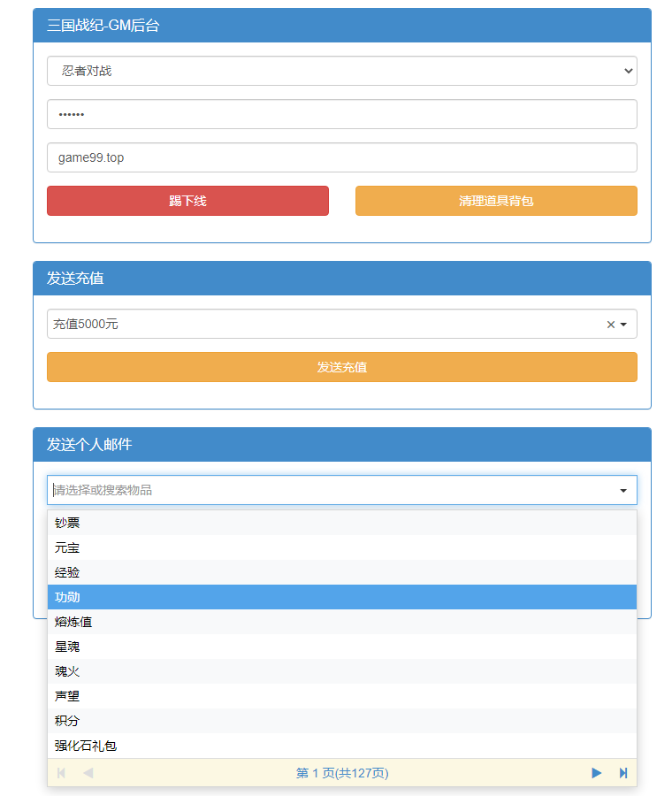Click the game99.top text field
The width and height of the screenshot is (672, 796).
click(x=341, y=157)
